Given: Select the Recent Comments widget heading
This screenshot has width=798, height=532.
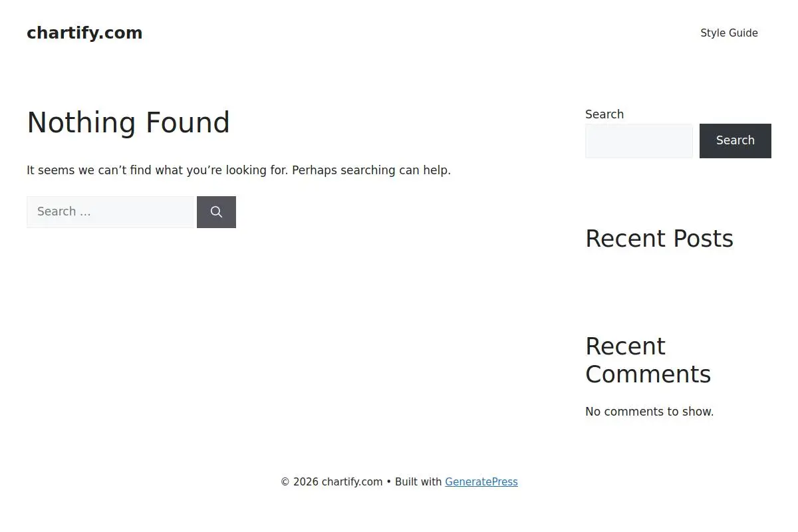Looking at the screenshot, I should [648, 360].
